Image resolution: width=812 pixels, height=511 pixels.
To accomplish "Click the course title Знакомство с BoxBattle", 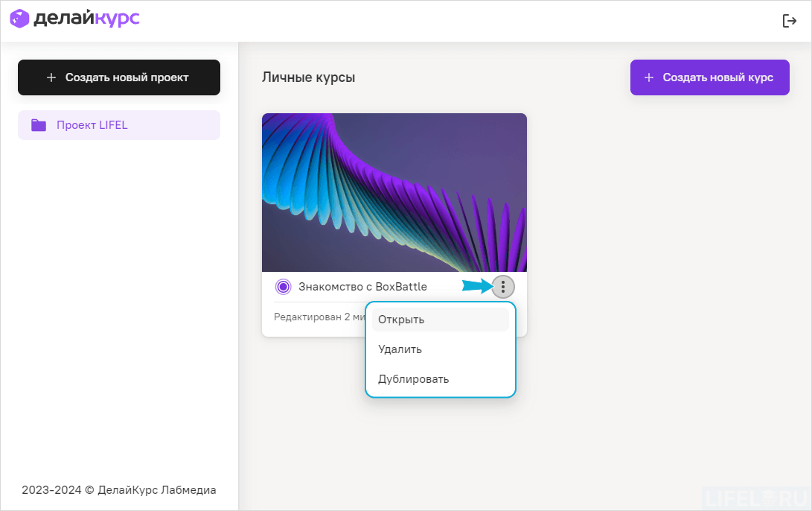I will (x=362, y=287).
